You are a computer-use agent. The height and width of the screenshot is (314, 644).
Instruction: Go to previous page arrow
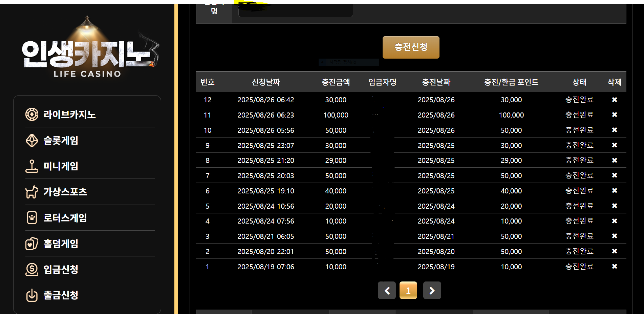387,290
